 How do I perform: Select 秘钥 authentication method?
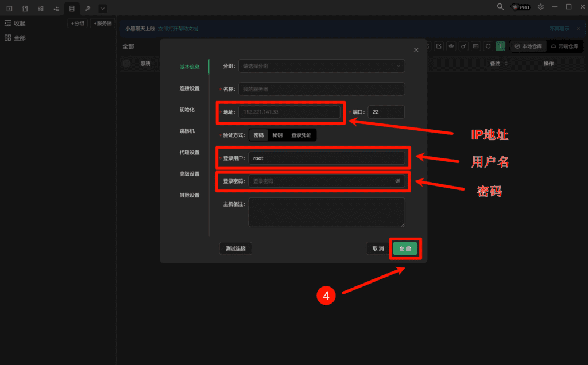tap(277, 135)
